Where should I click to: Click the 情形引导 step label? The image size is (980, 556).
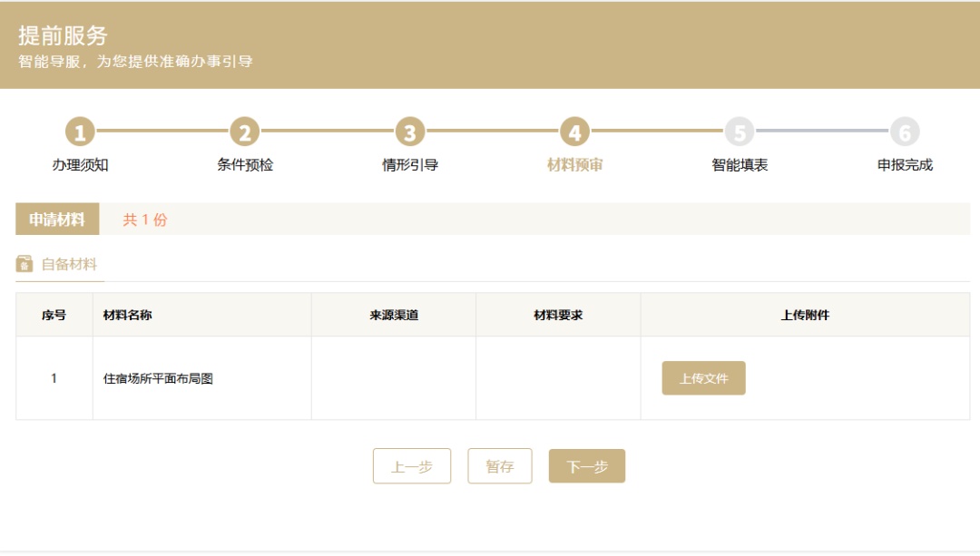(410, 165)
